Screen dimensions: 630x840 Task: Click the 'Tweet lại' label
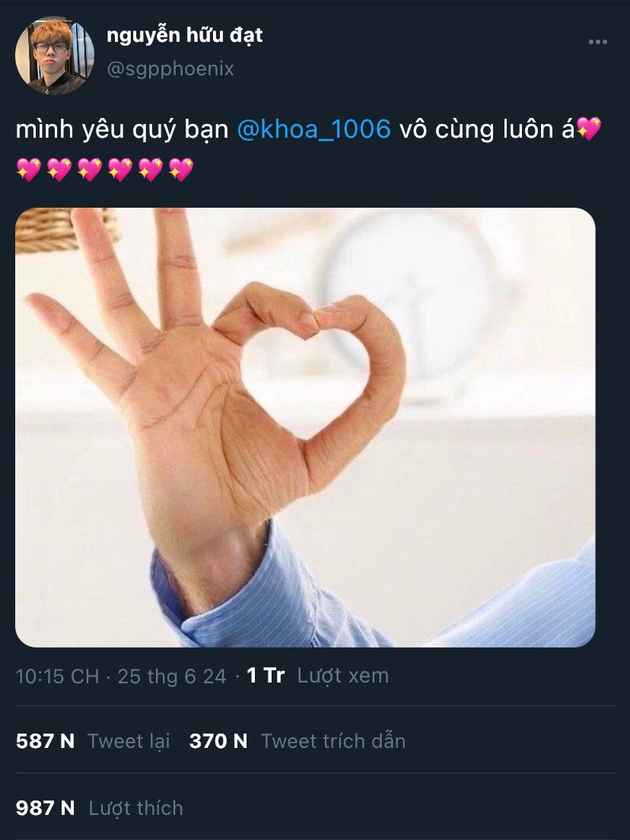[x=129, y=741]
